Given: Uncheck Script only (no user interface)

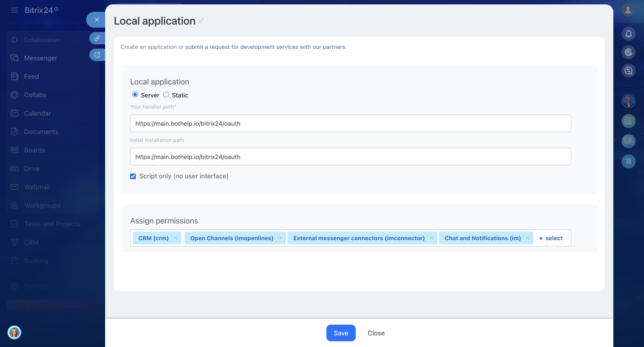Looking at the screenshot, I should pyautogui.click(x=133, y=176).
